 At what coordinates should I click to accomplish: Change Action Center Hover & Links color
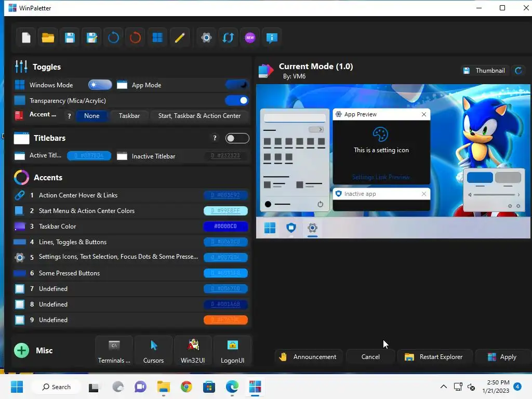(225, 195)
